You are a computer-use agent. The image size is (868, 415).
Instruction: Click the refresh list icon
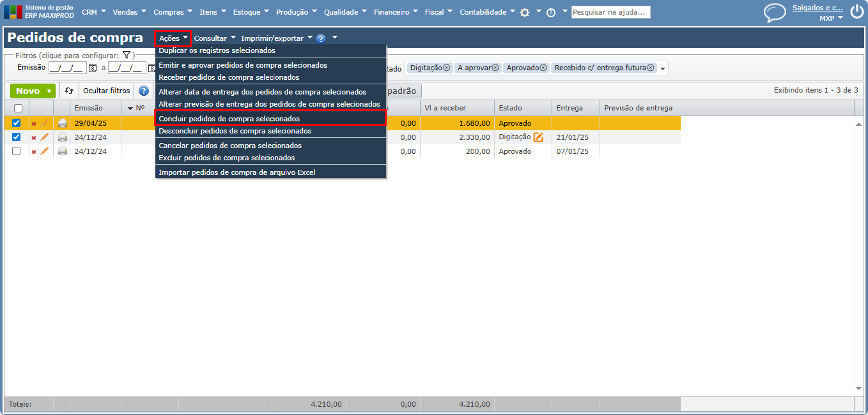[69, 91]
